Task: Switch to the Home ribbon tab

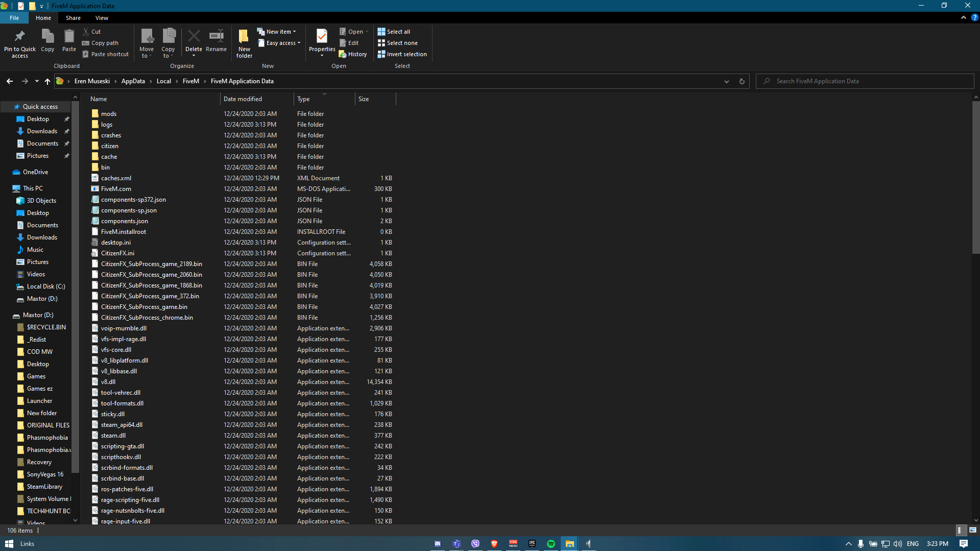Action: pos(43,18)
